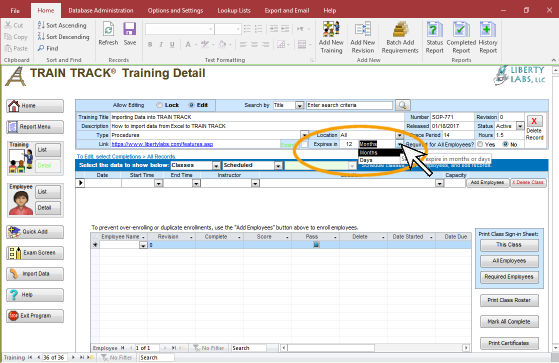Open the Scheduled filter dropdown

278,165
